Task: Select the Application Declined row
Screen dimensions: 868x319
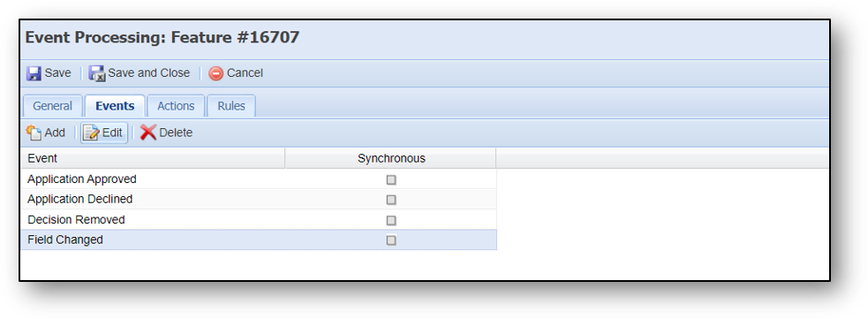Action: [259, 200]
